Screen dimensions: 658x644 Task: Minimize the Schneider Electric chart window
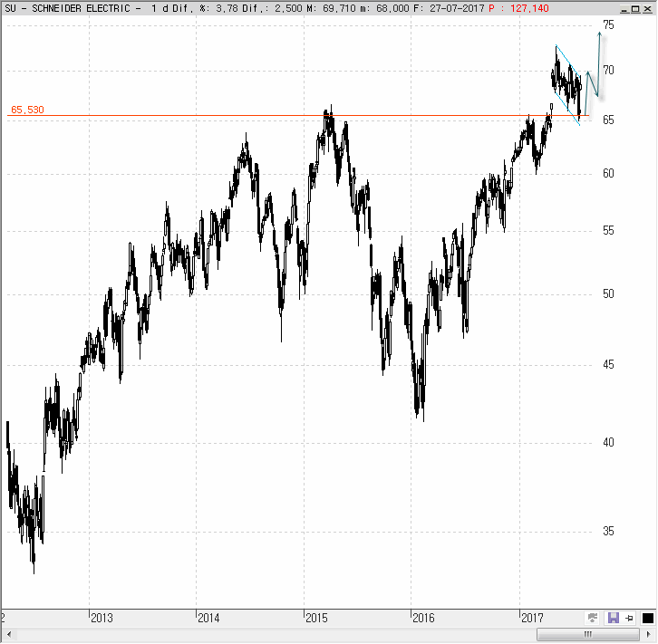pos(624,9)
